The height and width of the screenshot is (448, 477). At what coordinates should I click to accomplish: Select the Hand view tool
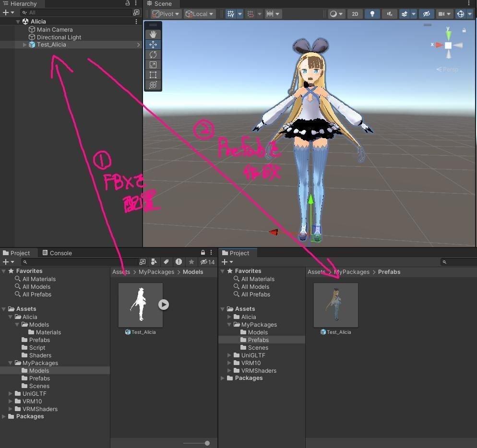[153, 35]
